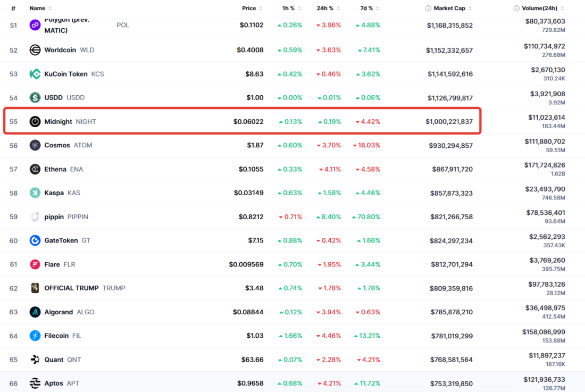
Task: Click Quant market cap $768,581,564
Action: tap(451, 360)
